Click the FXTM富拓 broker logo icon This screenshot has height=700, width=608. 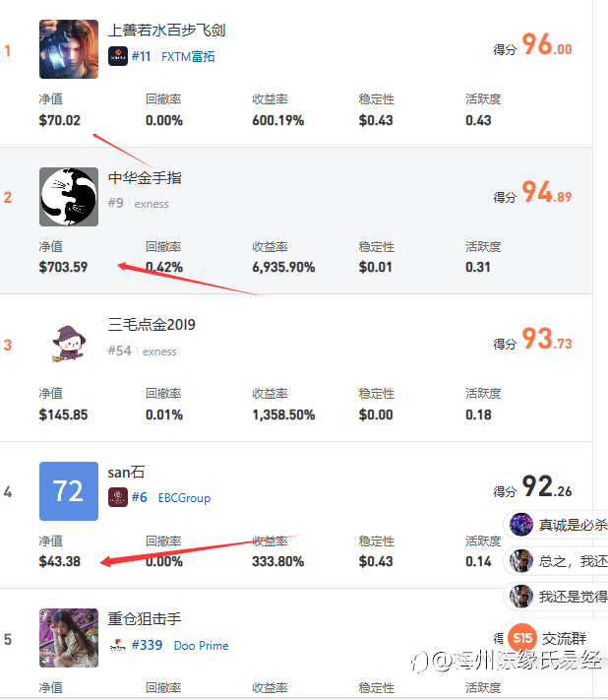(118, 56)
